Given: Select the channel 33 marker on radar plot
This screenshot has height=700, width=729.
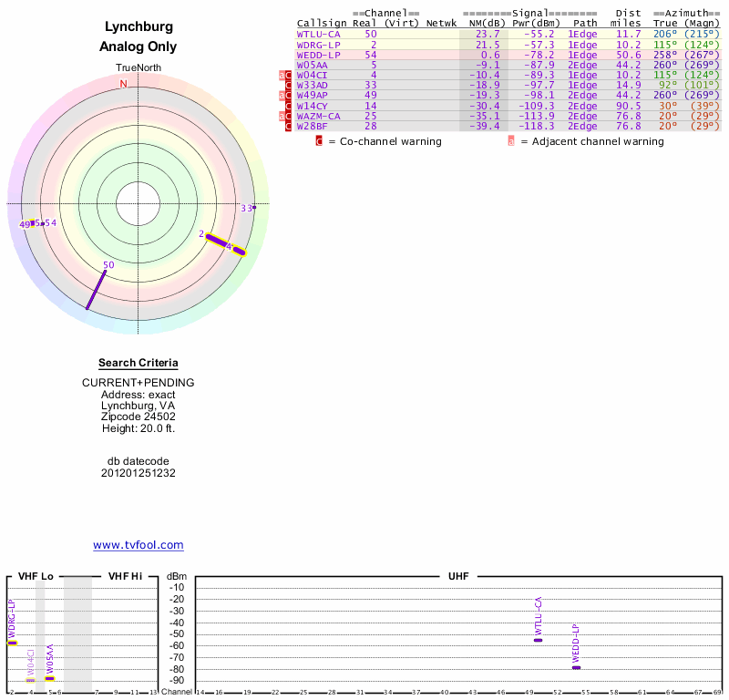Looking at the screenshot, I should (x=254, y=208).
